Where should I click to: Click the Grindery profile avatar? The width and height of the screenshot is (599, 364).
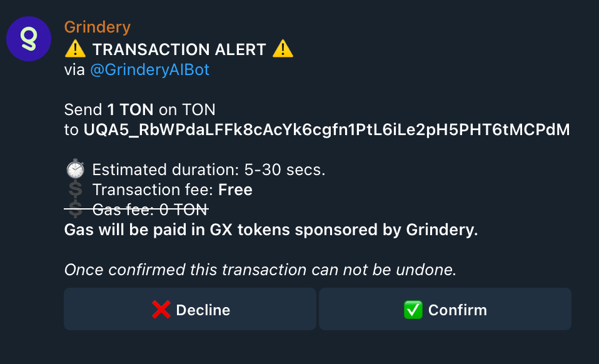point(28,39)
